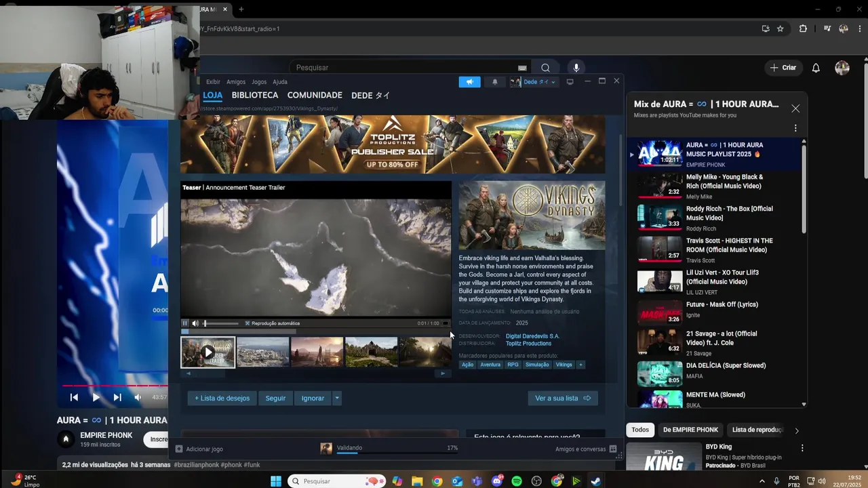Toggle the Reprodução automática checkbox
The image size is (868, 488).
coord(248,323)
